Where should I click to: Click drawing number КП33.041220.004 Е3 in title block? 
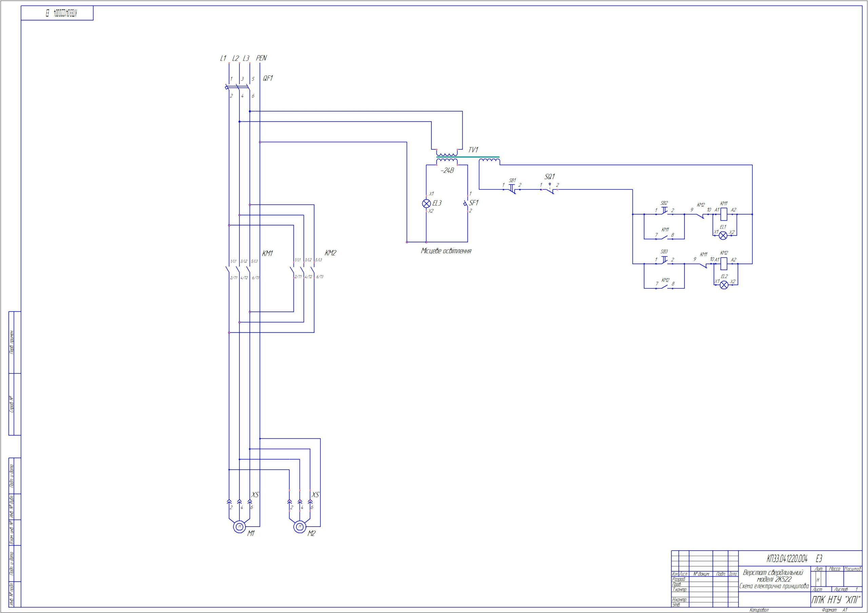(795, 559)
